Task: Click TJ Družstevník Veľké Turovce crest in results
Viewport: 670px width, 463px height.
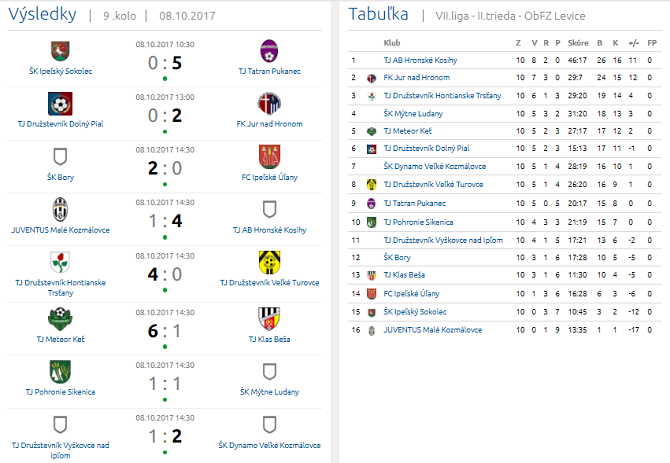Action: pos(268,262)
